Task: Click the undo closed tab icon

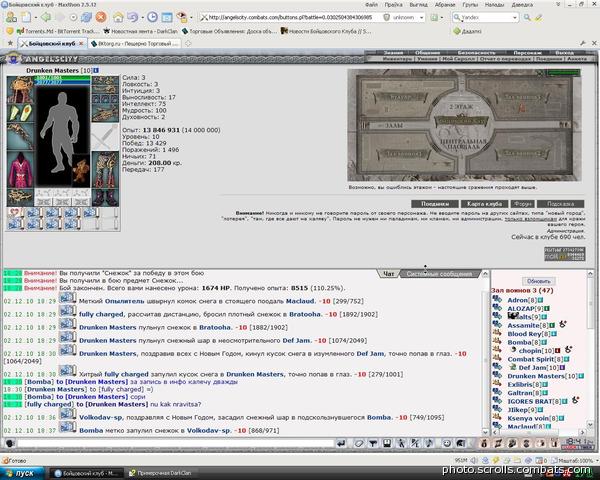Action: pos(132,17)
